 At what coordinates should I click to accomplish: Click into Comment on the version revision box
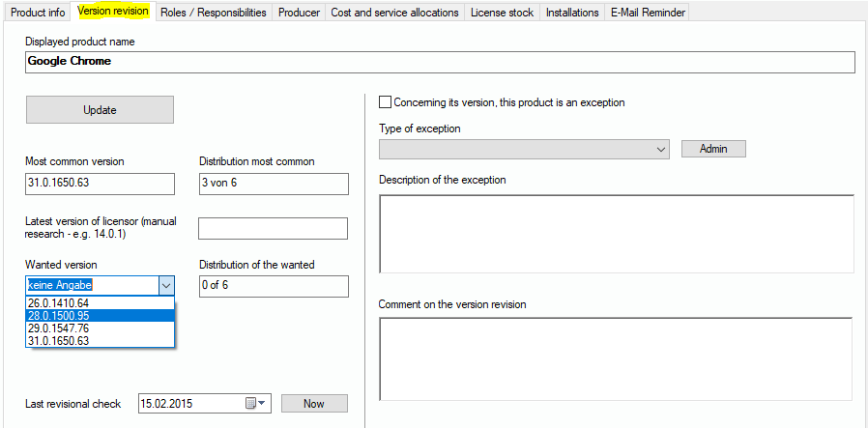616,358
